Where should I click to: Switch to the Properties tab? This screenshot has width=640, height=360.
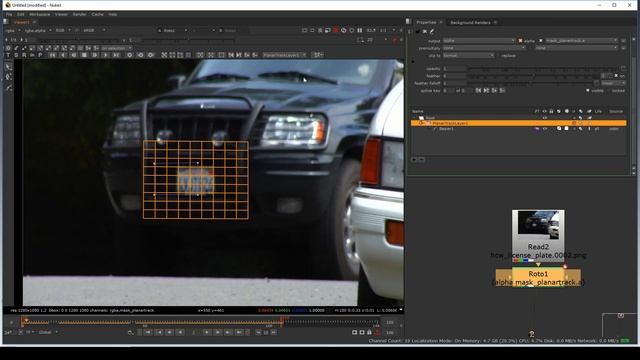(426, 22)
